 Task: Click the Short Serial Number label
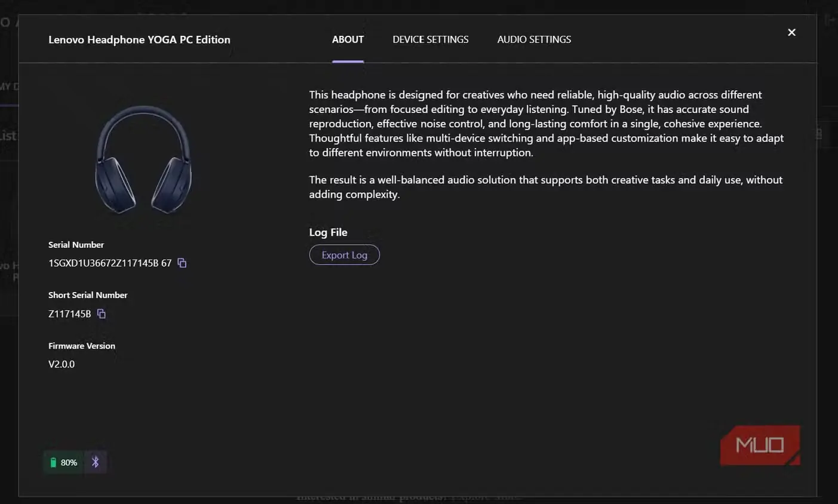click(88, 295)
